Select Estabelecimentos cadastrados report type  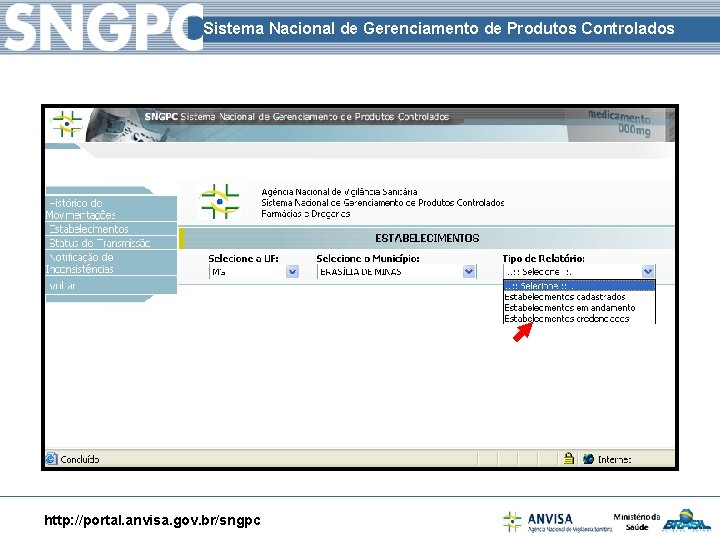pyautogui.click(x=579, y=297)
